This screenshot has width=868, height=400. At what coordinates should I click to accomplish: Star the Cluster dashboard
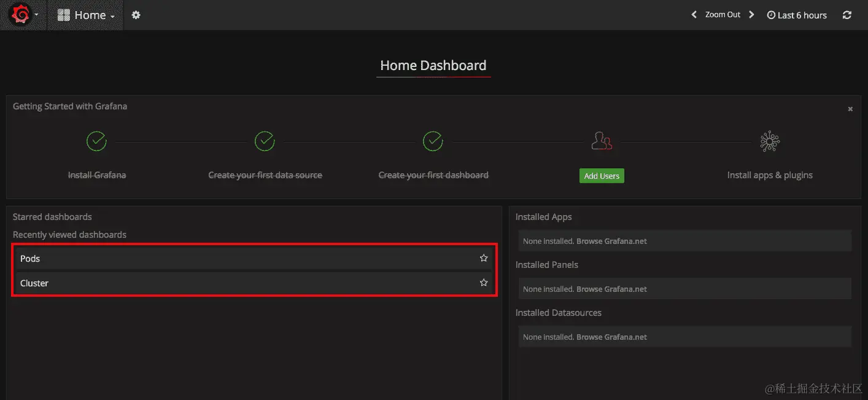tap(484, 283)
